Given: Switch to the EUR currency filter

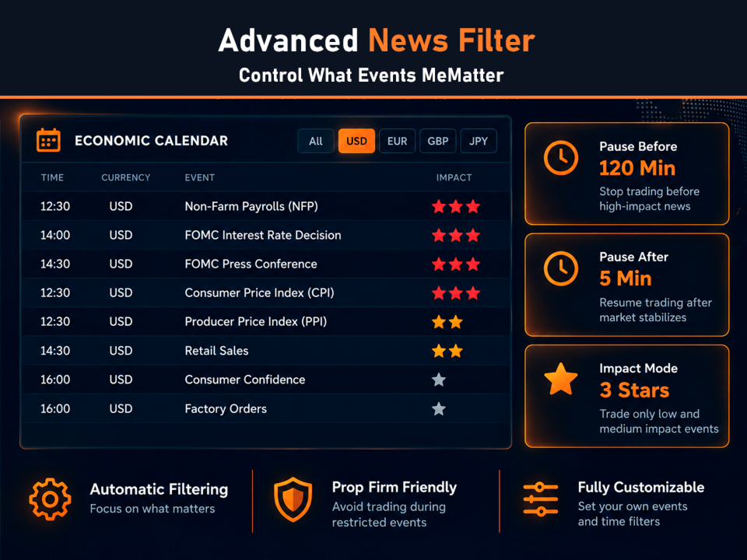Looking at the screenshot, I should 397,141.
